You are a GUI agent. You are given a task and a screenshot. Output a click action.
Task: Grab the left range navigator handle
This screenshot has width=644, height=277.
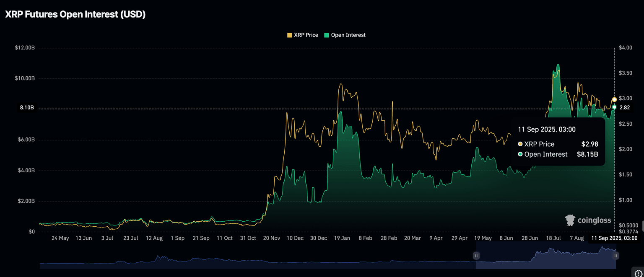(x=476, y=255)
